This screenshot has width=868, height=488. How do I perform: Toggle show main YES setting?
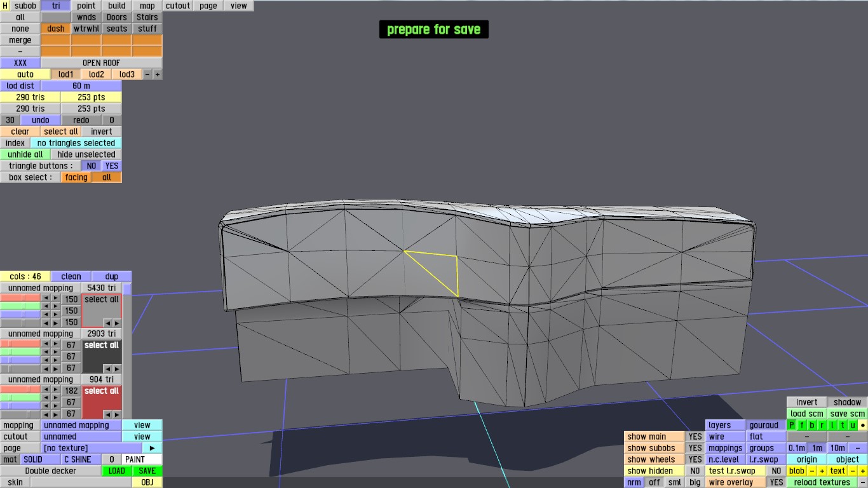click(x=695, y=437)
